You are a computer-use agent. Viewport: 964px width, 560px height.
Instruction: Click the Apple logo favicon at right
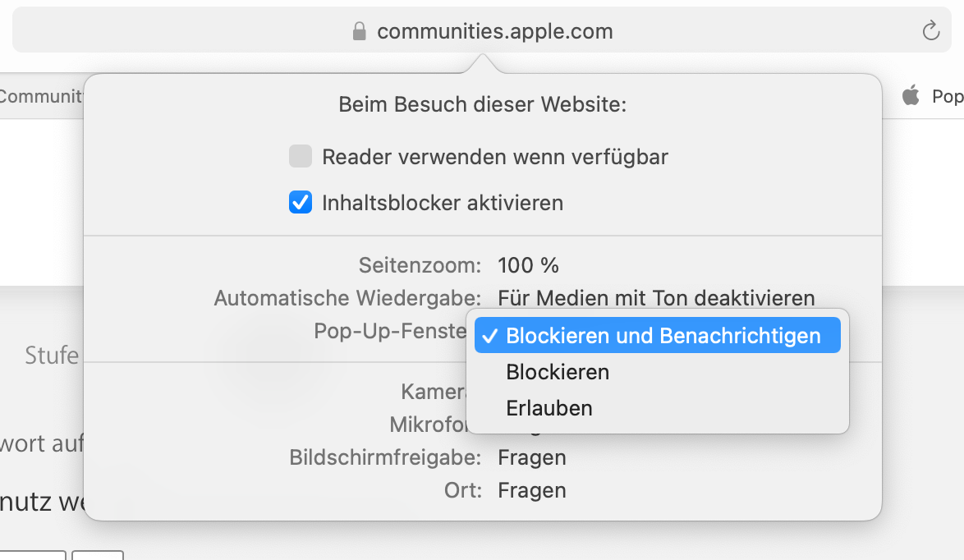pyautogui.click(x=911, y=96)
